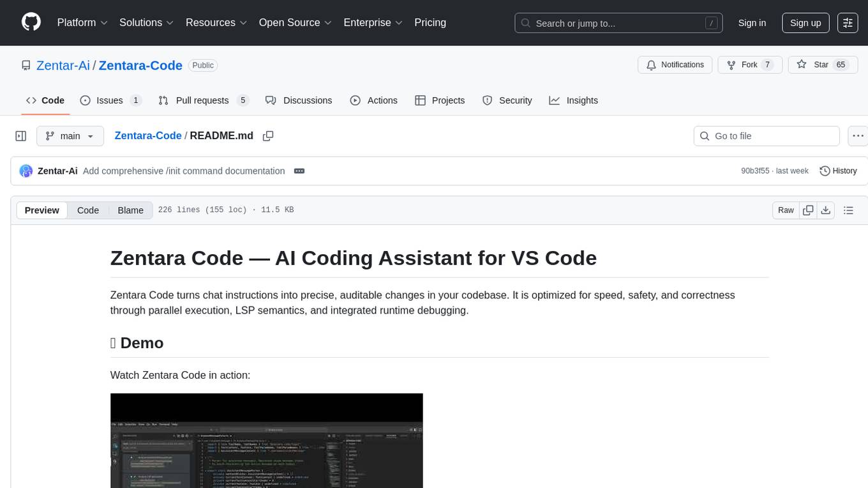View the file History

(x=838, y=171)
